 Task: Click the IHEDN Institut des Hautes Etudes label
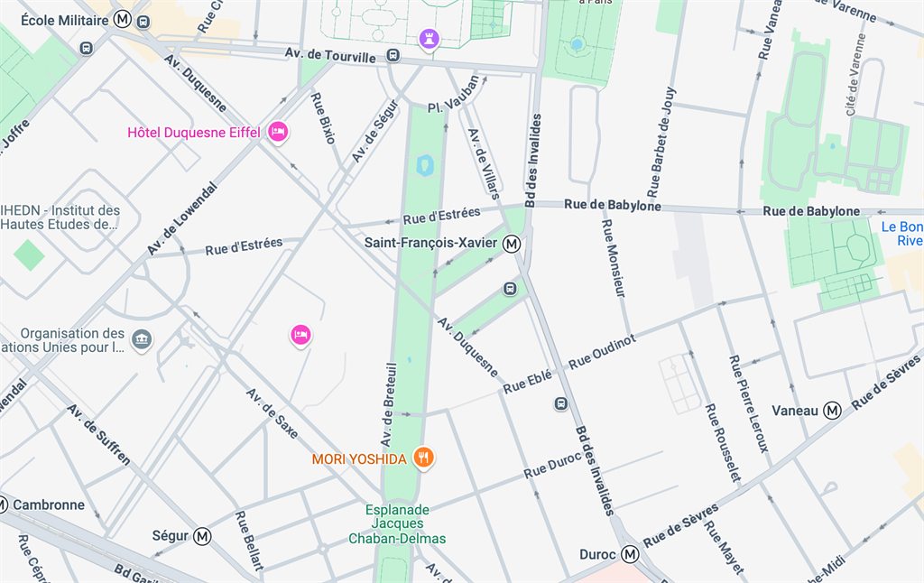pyautogui.click(x=60, y=217)
